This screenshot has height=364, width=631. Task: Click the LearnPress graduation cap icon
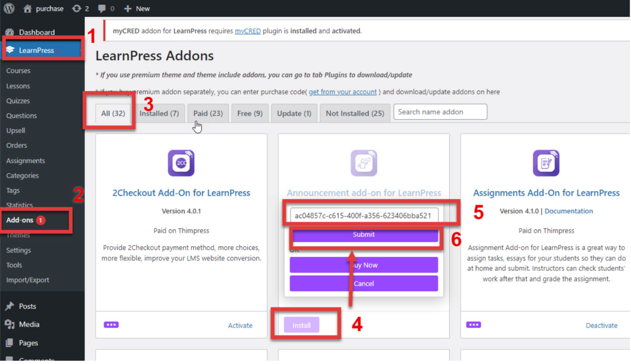pos(10,50)
